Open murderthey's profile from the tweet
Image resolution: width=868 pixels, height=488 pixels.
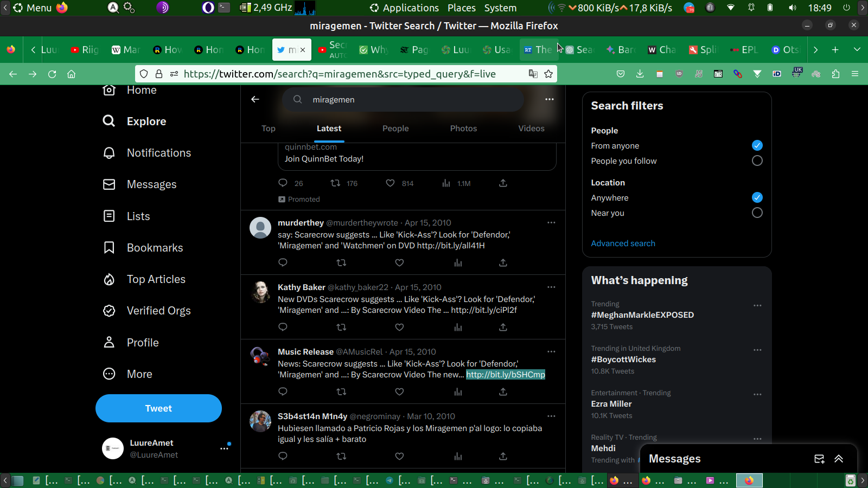click(301, 222)
